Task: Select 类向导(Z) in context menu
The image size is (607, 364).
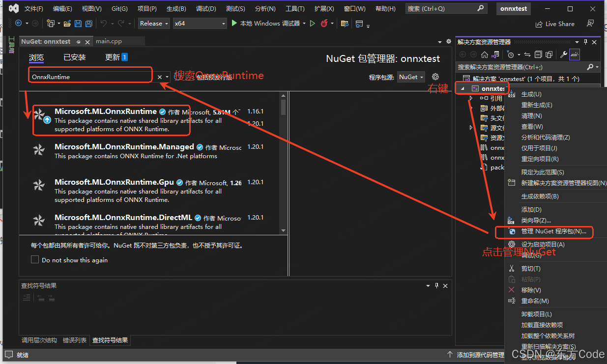Action: 536,221
